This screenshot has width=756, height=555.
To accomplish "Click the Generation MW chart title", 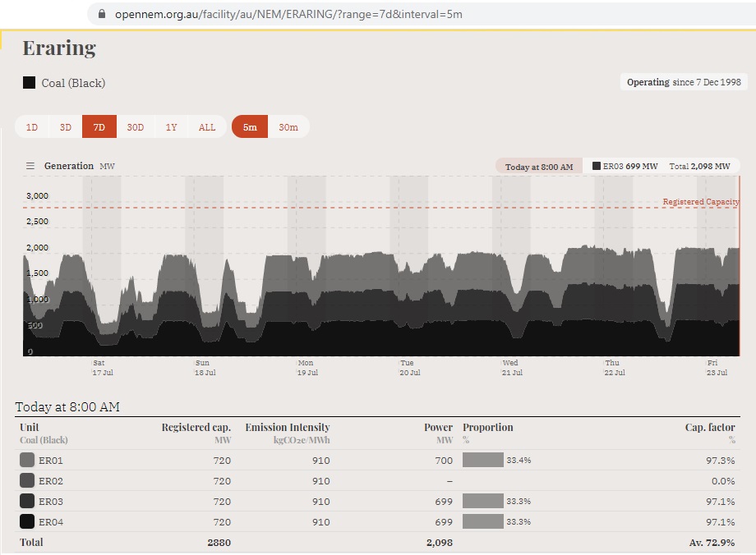I will point(80,166).
